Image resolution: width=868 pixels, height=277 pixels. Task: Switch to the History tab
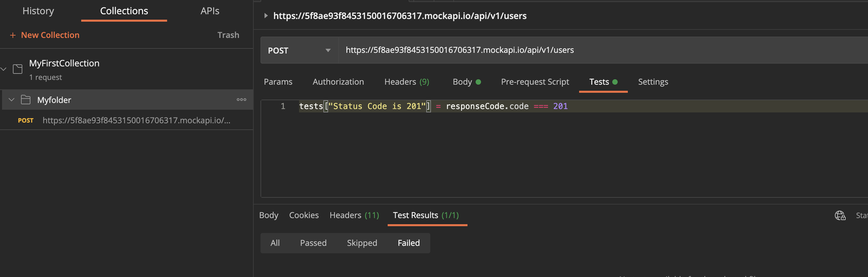click(38, 11)
